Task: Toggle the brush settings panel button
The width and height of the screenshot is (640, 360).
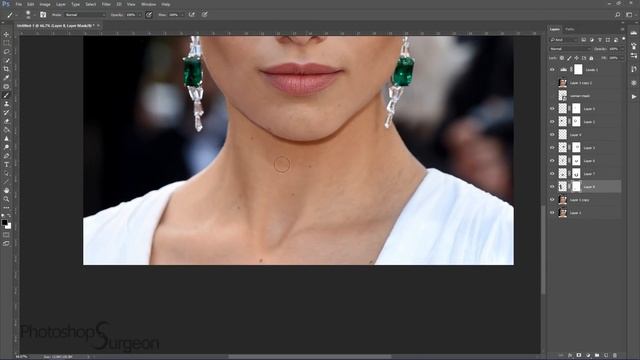Action: pyautogui.click(x=43, y=15)
